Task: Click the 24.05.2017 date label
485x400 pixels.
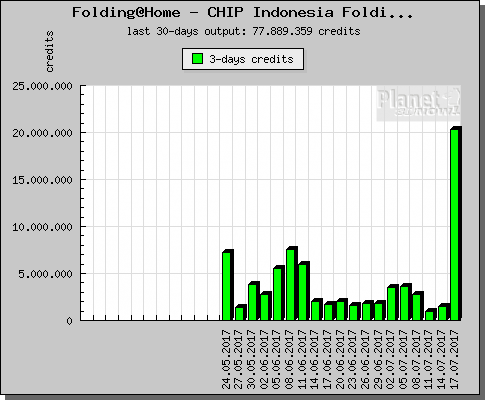Action: tap(227, 359)
